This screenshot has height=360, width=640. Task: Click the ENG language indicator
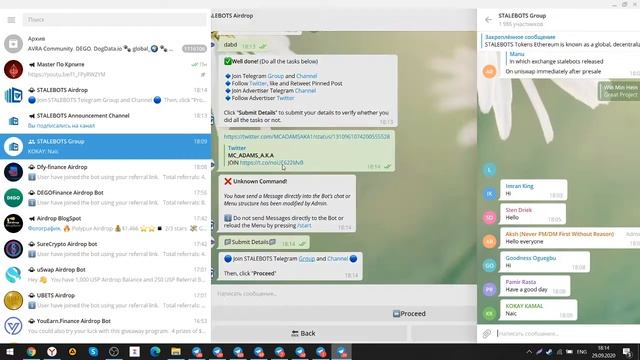(x=582, y=352)
